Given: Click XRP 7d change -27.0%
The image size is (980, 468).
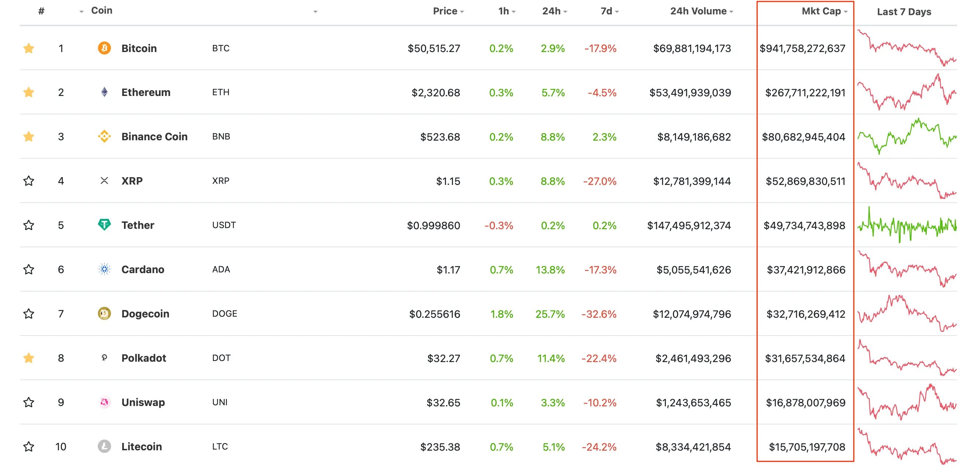Looking at the screenshot, I should (x=600, y=181).
